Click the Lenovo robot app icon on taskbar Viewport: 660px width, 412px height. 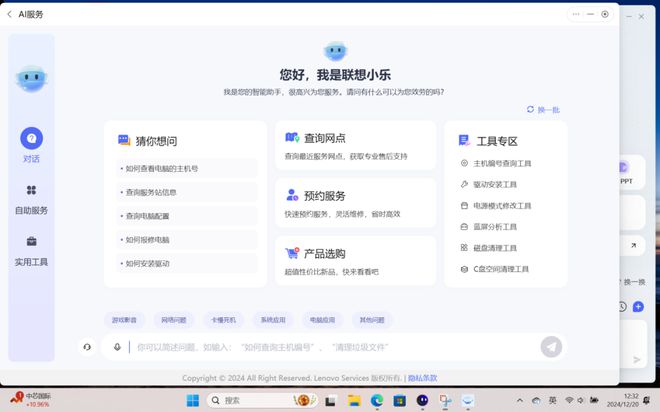point(468,401)
